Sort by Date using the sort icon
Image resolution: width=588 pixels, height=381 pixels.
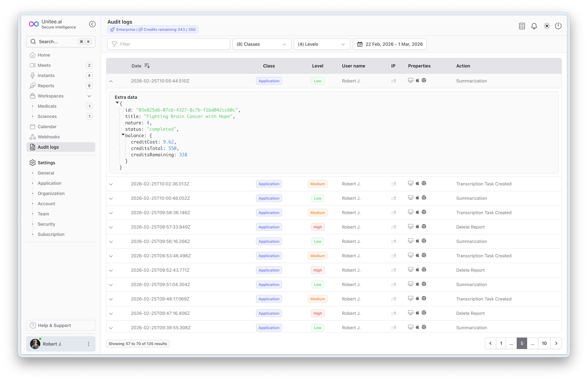click(x=147, y=66)
